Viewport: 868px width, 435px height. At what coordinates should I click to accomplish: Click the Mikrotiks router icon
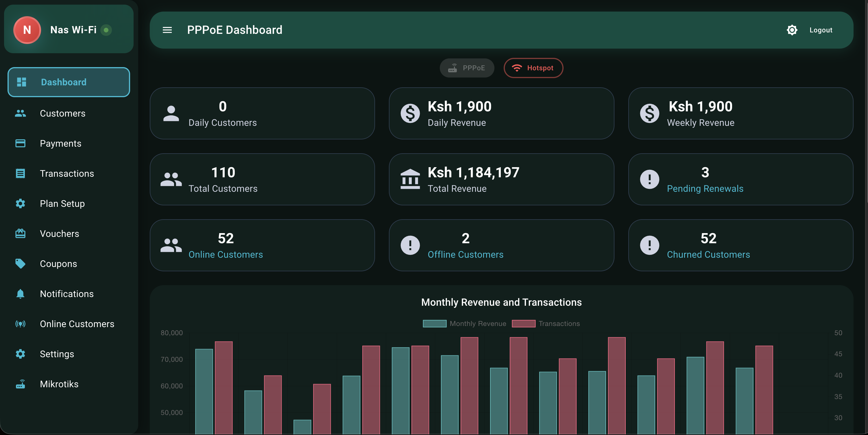[20, 384]
